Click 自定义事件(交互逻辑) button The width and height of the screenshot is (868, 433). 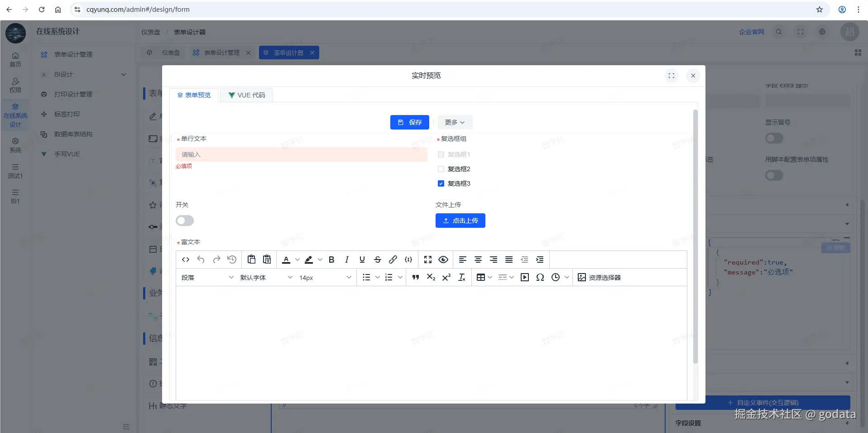(763, 403)
